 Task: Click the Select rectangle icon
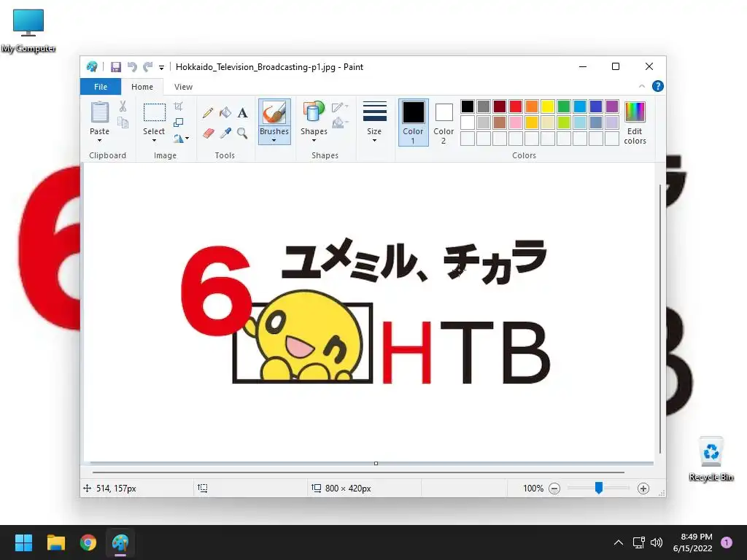(155, 112)
